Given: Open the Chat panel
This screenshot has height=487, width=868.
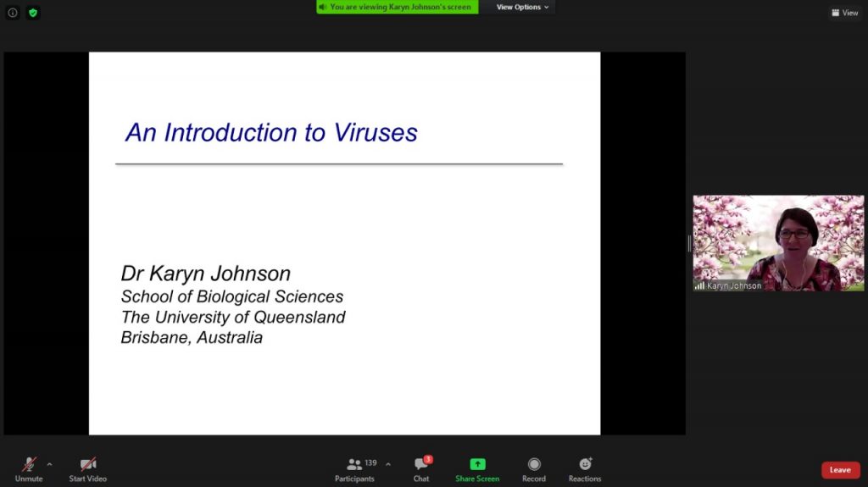Looking at the screenshot, I should [x=421, y=468].
